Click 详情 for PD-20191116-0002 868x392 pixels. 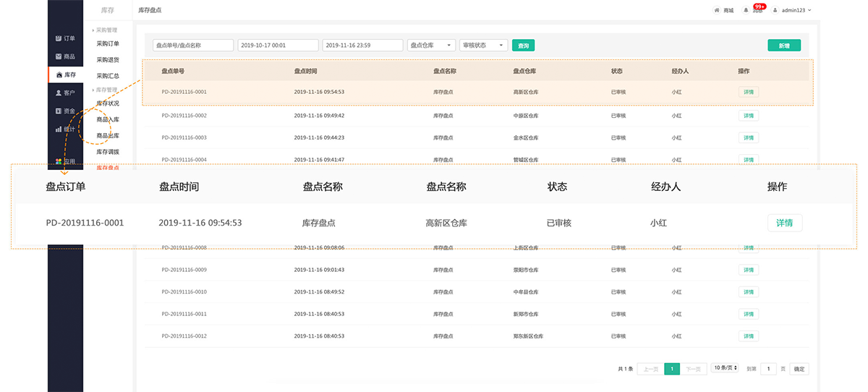point(748,116)
